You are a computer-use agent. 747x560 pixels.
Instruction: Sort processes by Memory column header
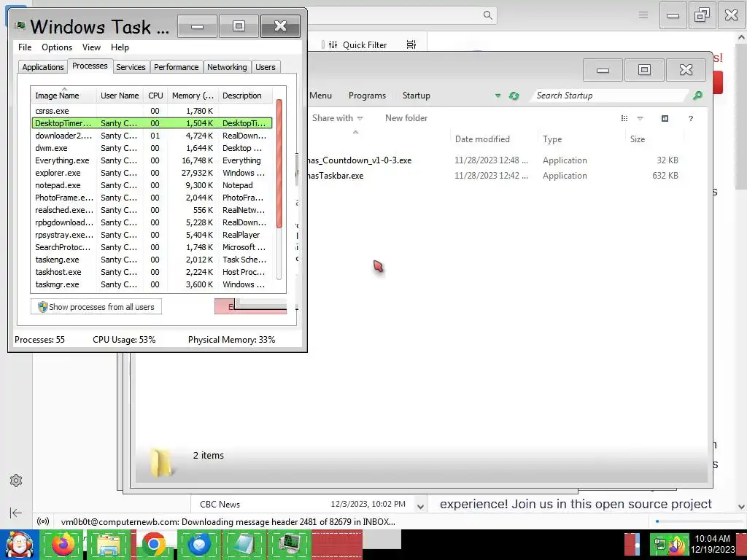[x=193, y=96]
